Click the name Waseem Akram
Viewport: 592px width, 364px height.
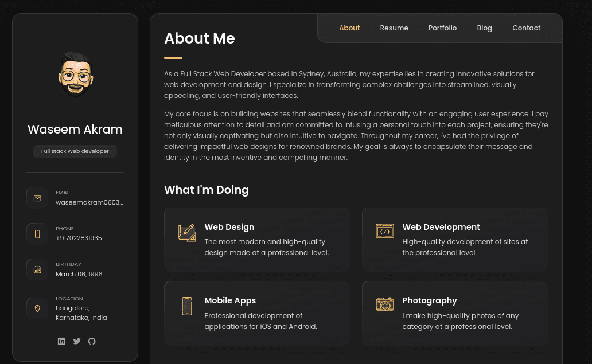pyautogui.click(x=75, y=130)
